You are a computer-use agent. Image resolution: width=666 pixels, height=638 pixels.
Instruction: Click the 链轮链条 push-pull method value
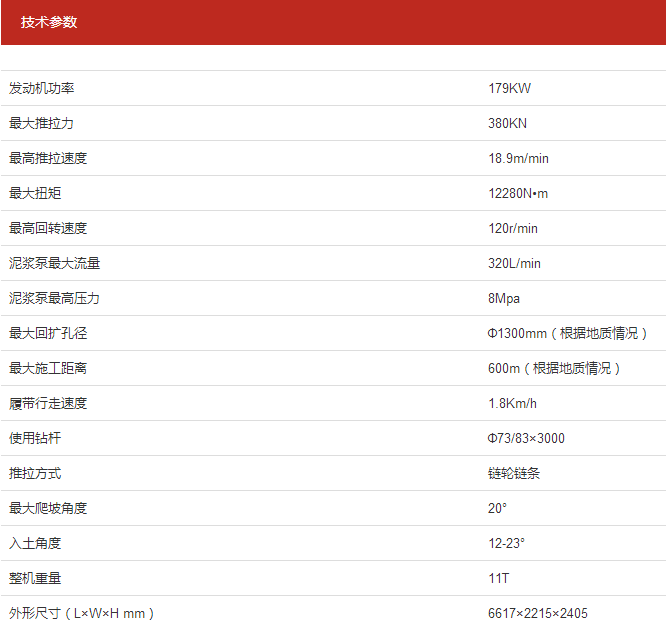tap(514, 473)
